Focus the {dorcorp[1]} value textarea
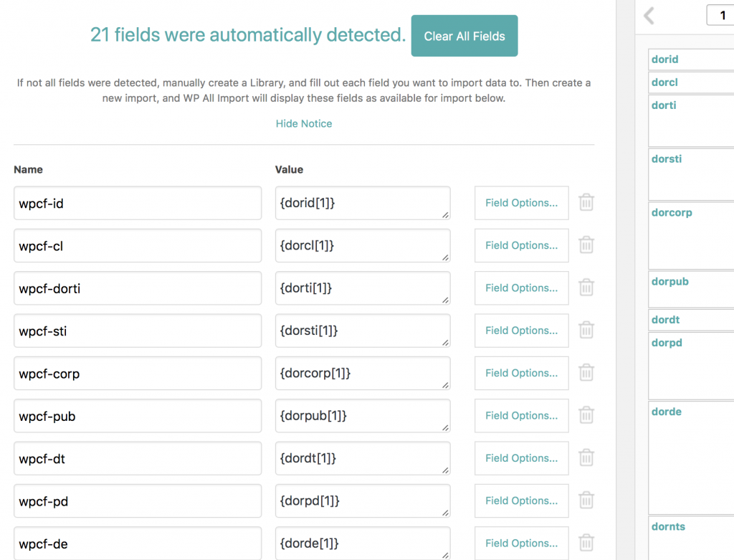 (x=363, y=374)
